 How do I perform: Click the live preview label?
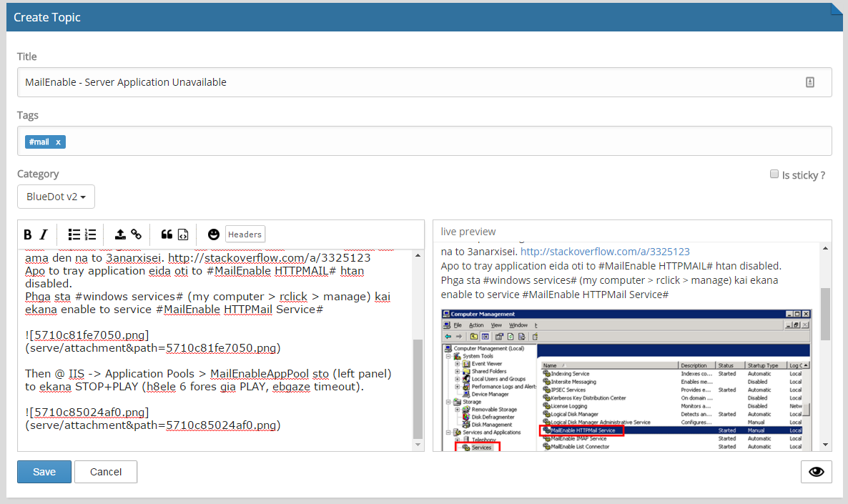pos(468,232)
